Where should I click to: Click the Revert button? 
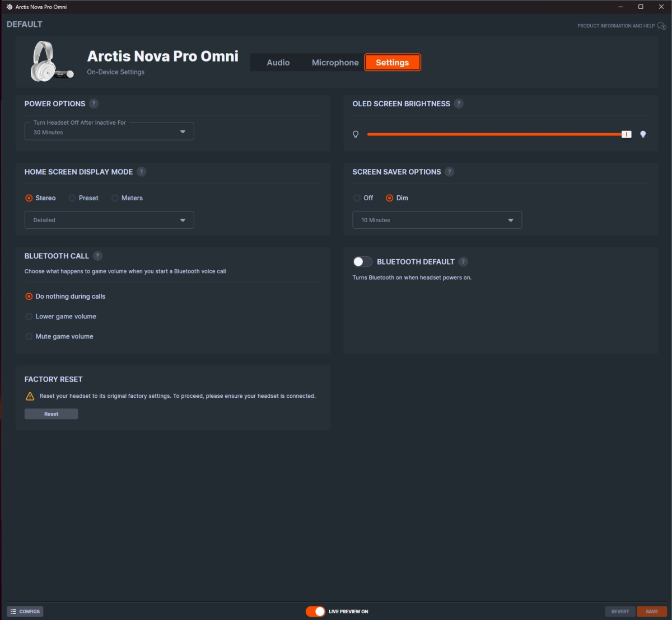click(620, 612)
